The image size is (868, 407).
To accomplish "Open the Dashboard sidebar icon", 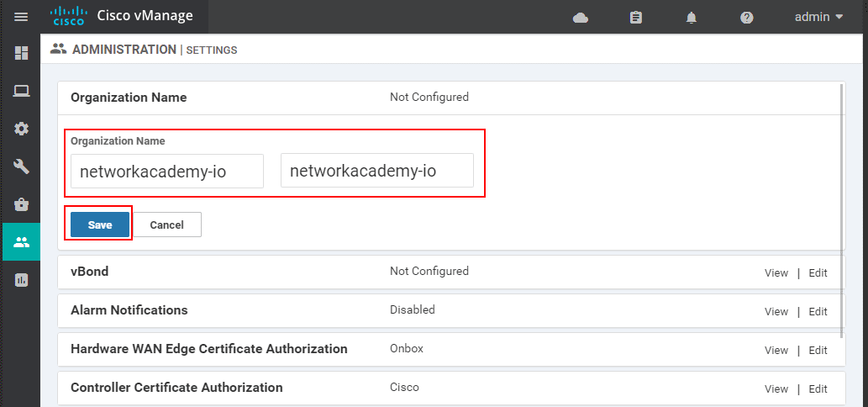I will coord(21,53).
